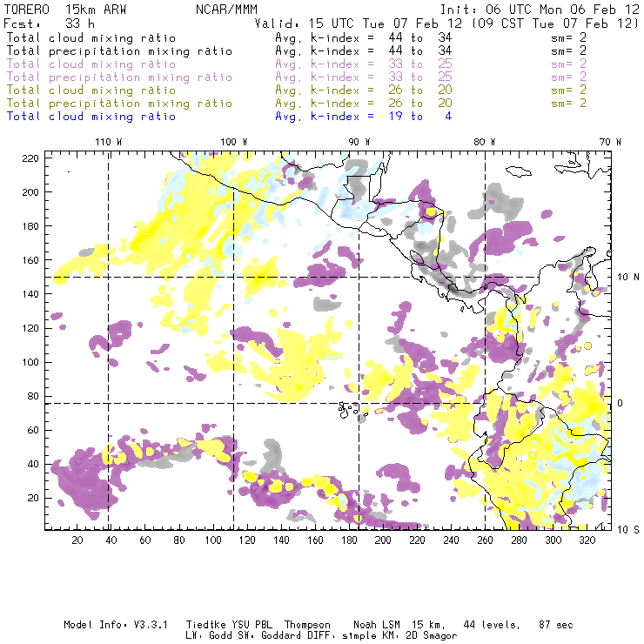Click the horizontal axis tick label "280"

(519, 540)
